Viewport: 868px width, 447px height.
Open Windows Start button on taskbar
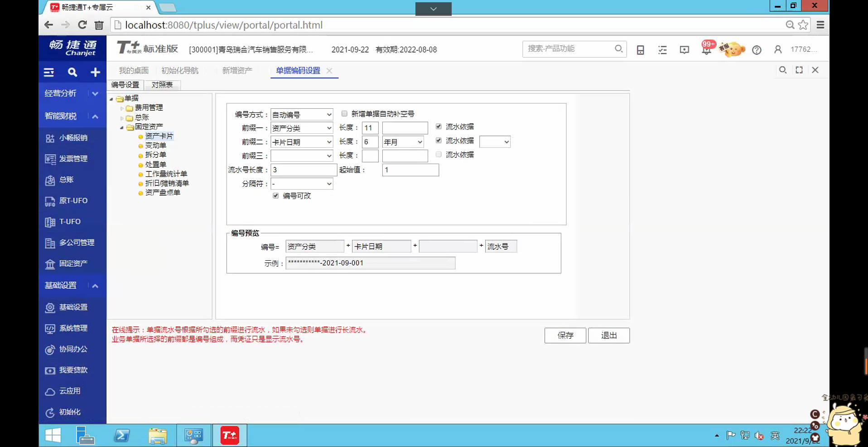[x=53, y=436]
